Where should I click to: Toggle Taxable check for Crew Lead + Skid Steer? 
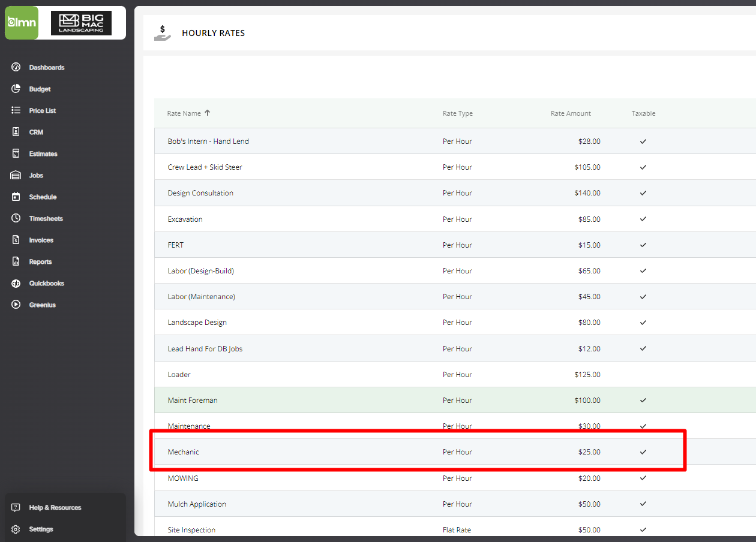[x=643, y=167]
